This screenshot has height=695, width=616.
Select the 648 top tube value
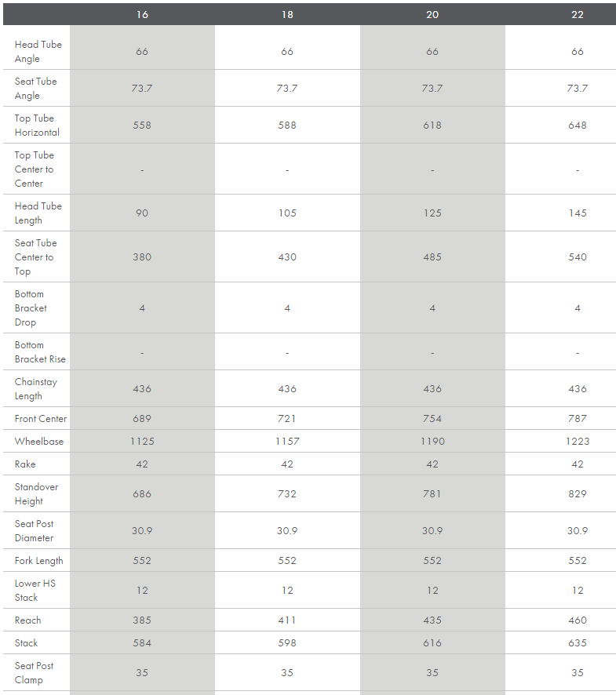coord(578,126)
